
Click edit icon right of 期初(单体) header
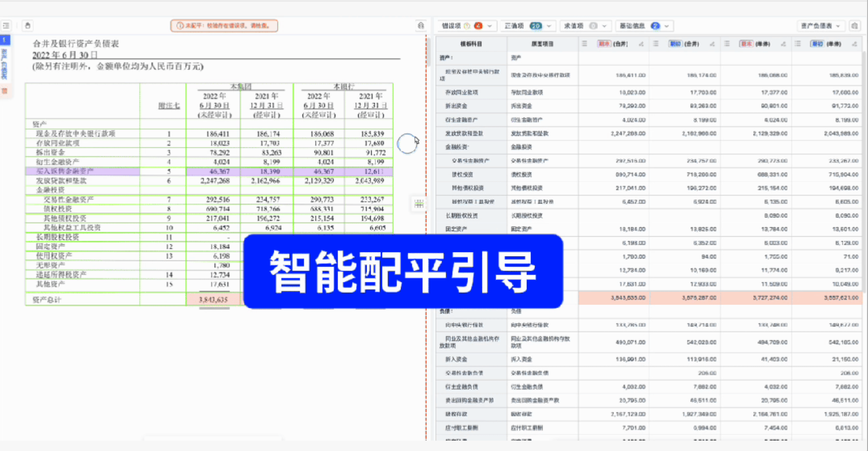click(854, 44)
